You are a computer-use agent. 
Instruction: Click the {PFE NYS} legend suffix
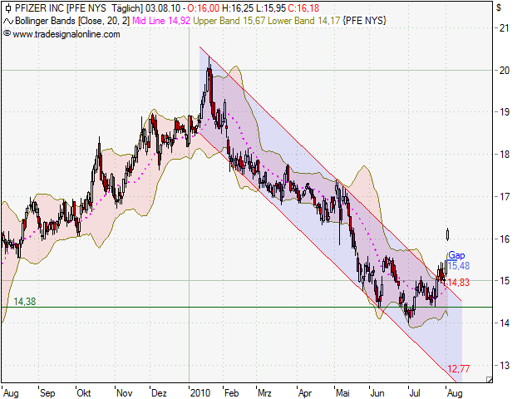365,21
